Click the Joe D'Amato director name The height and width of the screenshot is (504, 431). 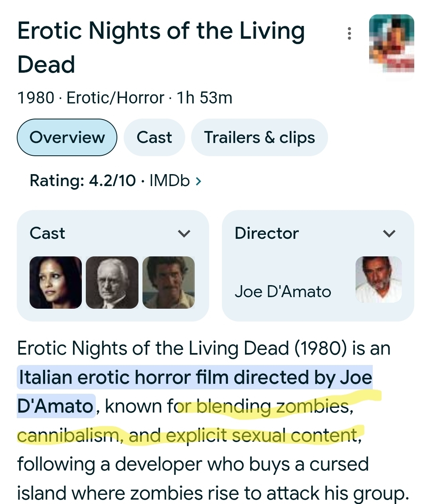click(283, 292)
